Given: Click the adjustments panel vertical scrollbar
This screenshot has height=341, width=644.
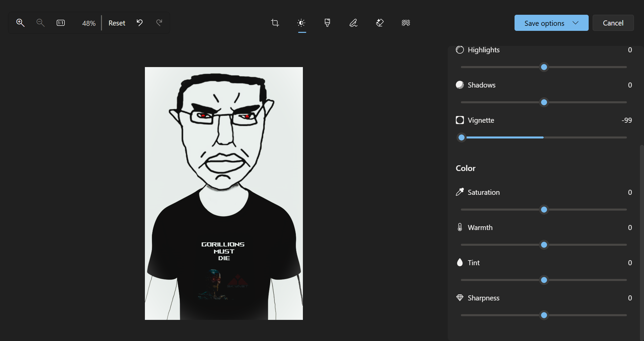Looking at the screenshot, I should [x=641, y=235].
